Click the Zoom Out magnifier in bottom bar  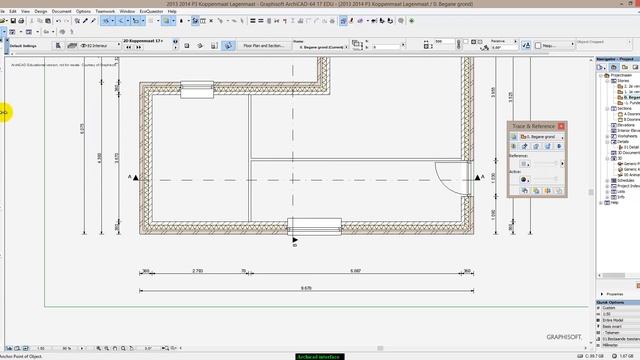[107, 348]
